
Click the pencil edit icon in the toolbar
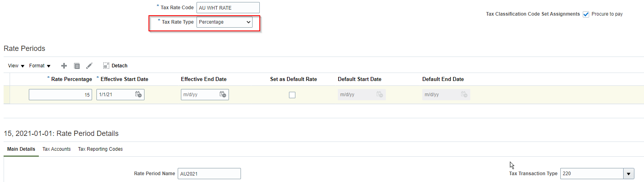pos(89,66)
